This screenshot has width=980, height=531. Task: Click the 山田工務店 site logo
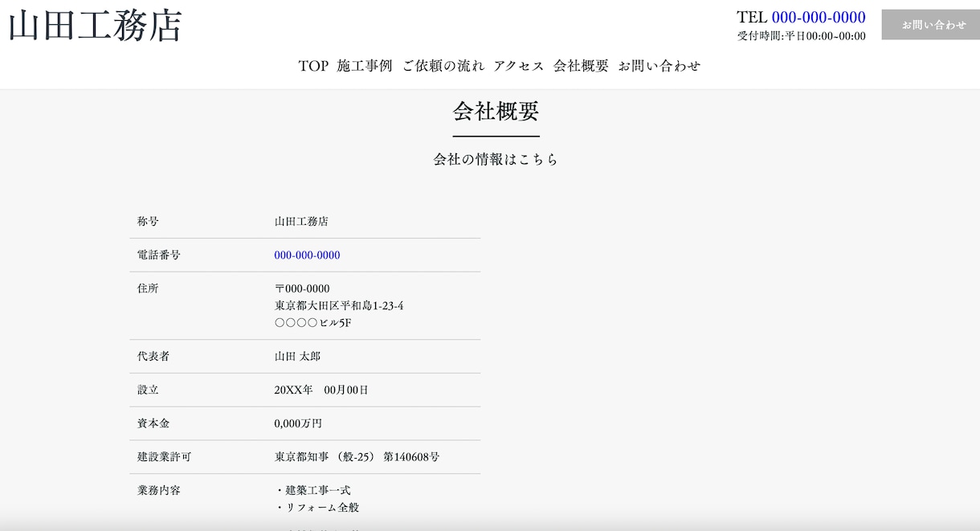click(x=96, y=25)
